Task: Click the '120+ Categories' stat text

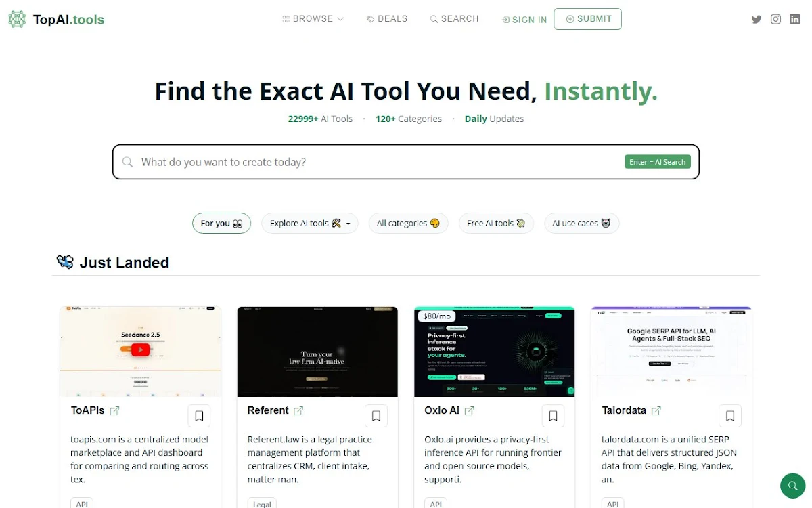Action: 409,119
